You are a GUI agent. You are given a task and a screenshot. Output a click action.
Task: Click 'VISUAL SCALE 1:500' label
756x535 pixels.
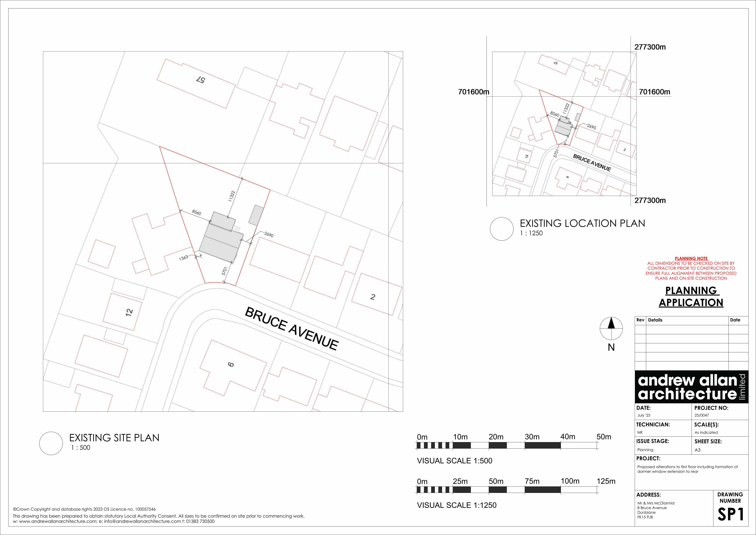454,461
